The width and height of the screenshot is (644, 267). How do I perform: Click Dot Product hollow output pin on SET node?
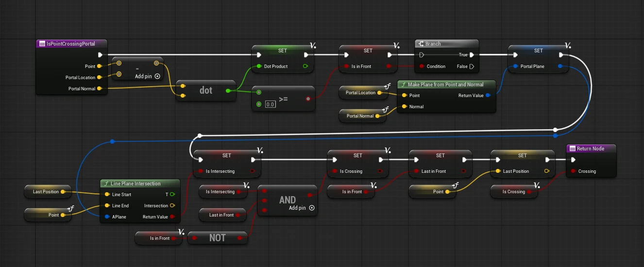(x=305, y=66)
